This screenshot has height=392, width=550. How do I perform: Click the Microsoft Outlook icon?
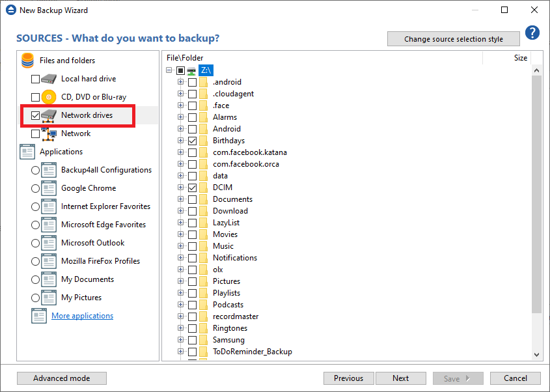pos(49,243)
